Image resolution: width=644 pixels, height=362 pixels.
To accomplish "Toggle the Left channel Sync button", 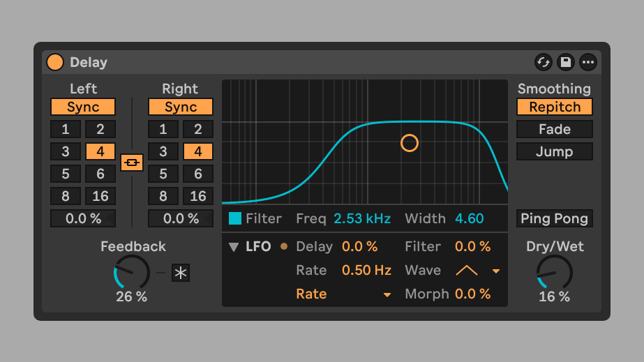I will [x=83, y=107].
